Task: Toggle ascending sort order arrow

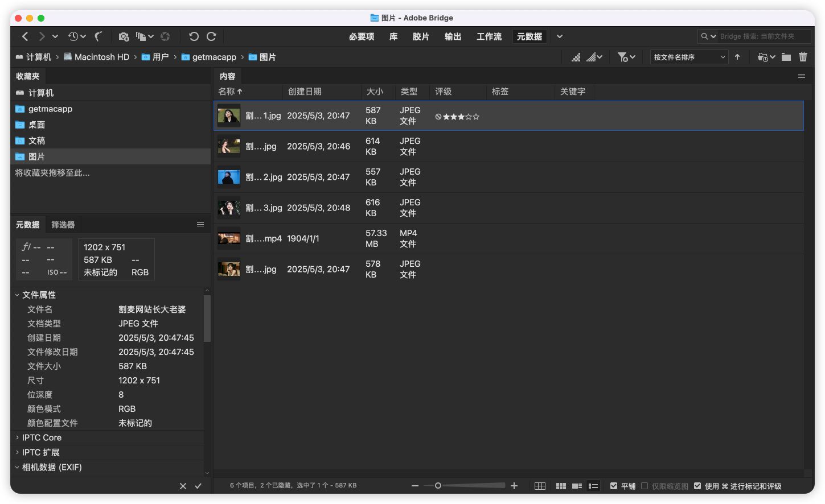Action: [x=737, y=57]
